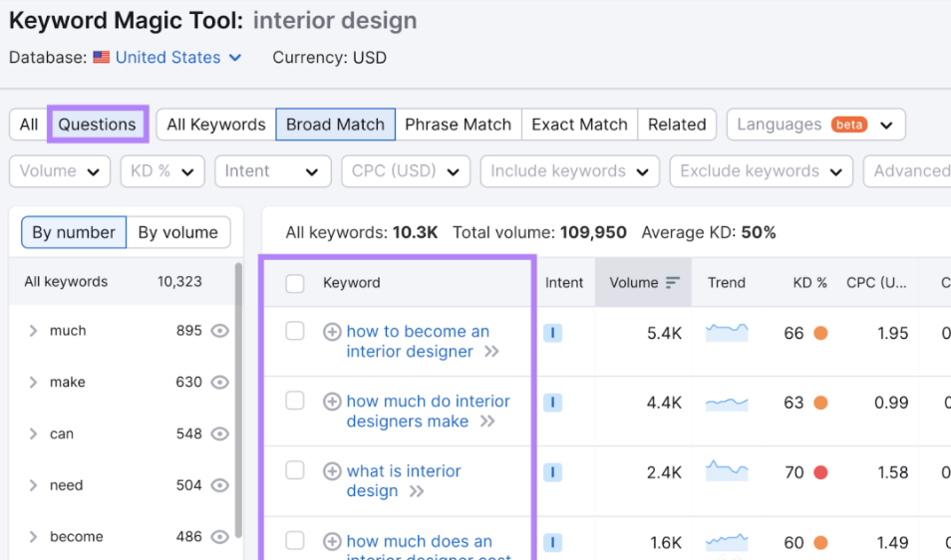Click the Intent badge for 'what is interior design'
The height and width of the screenshot is (560, 951).
pyautogui.click(x=553, y=472)
